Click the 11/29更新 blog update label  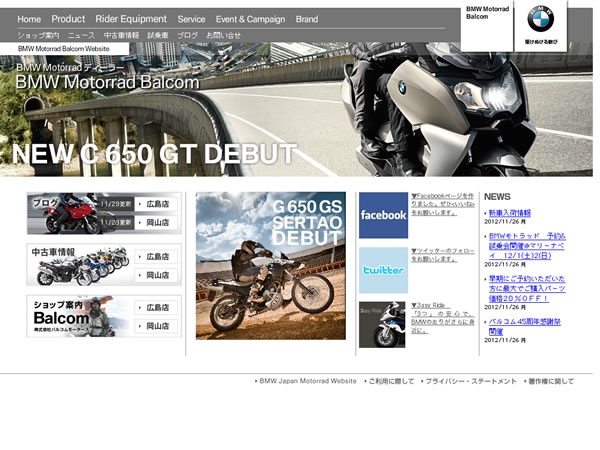tap(116, 204)
